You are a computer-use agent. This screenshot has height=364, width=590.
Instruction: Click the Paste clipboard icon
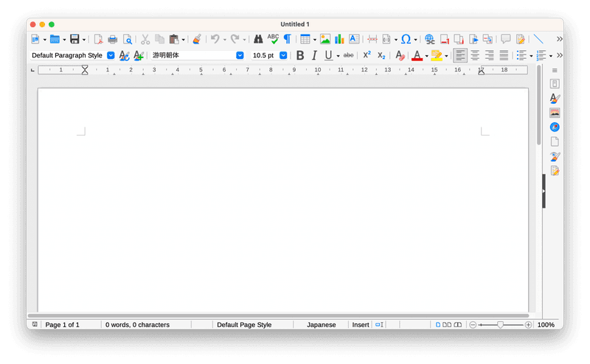(174, 39)
